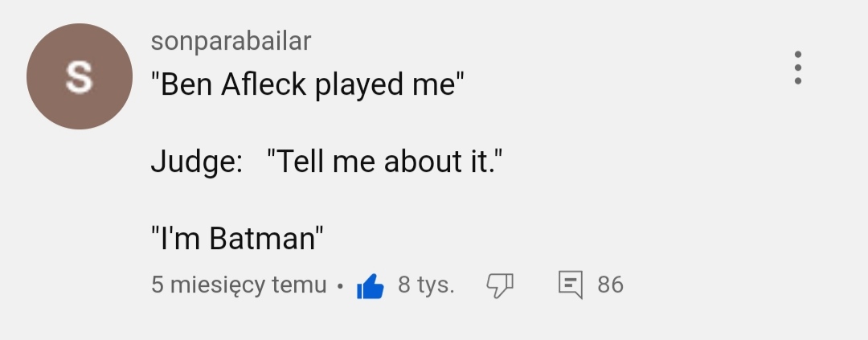Screen dimensions: 868x340
Task: Click the "5 miesięcy temu" timestamp
Action: (239, 285)
